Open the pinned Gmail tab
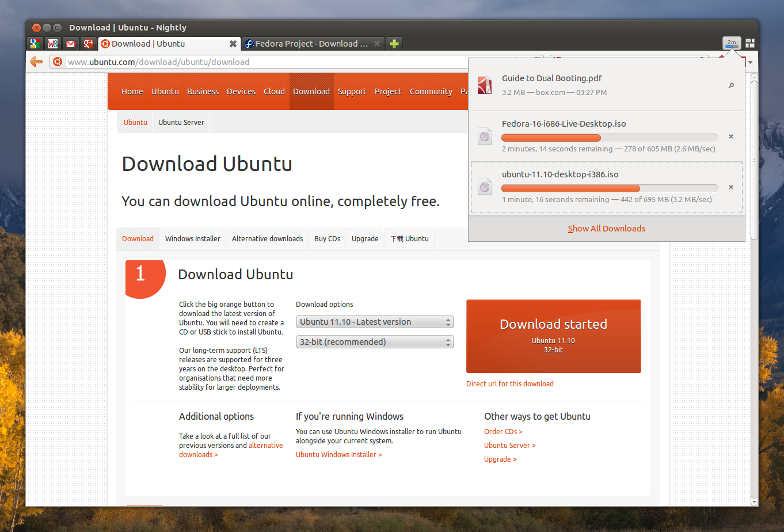Image resolution: width=784 pixels, height=532 pixels. (71, 44)
